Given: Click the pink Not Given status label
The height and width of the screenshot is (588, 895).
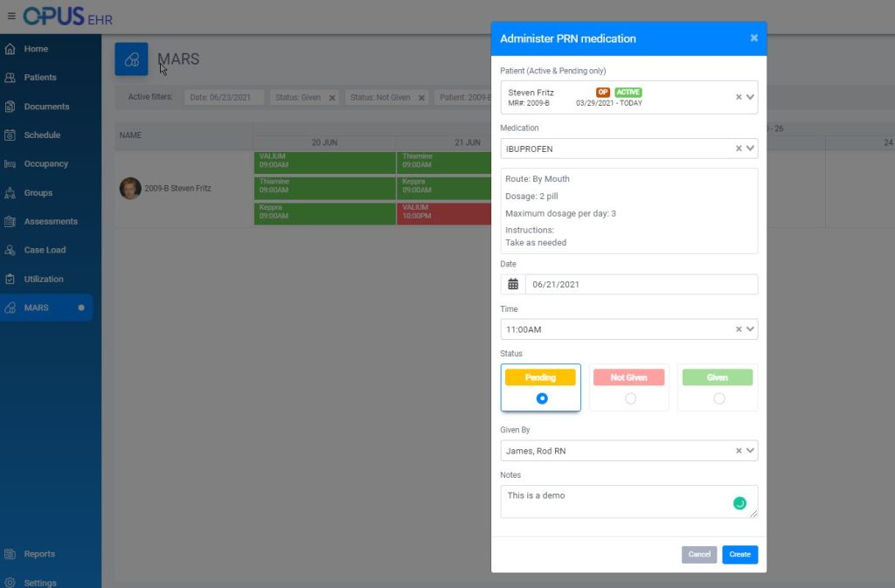Looking at the screenshot, I should coord(628,377).
